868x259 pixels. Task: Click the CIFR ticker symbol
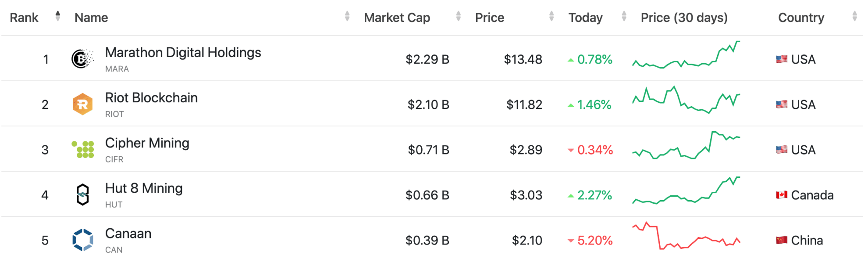coord(115,159)
